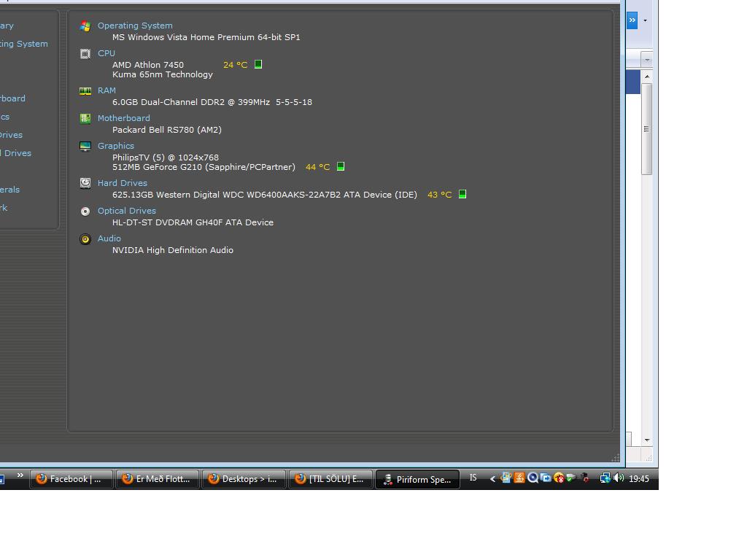This screenshot has width=747, height=560.
Task: Open dropdown arrow beside the toolbar chevron
Action: (x=645, y=20)
